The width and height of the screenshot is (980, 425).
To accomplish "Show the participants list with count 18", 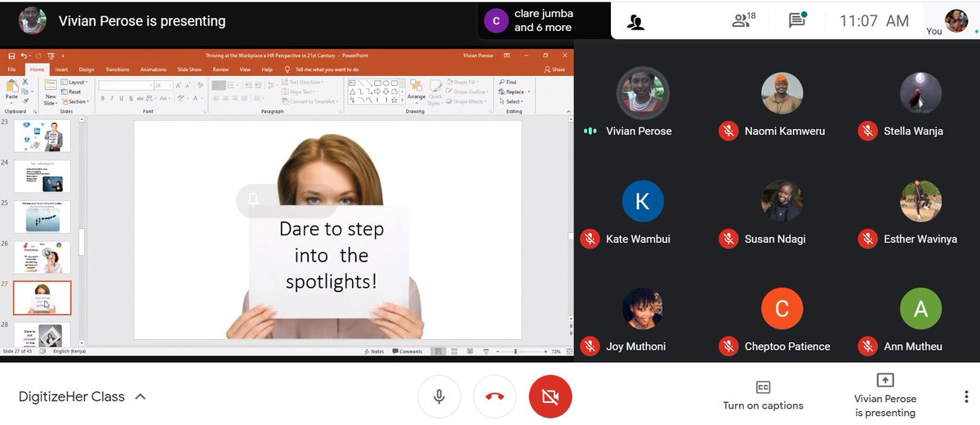I will [x=743, y=20].
